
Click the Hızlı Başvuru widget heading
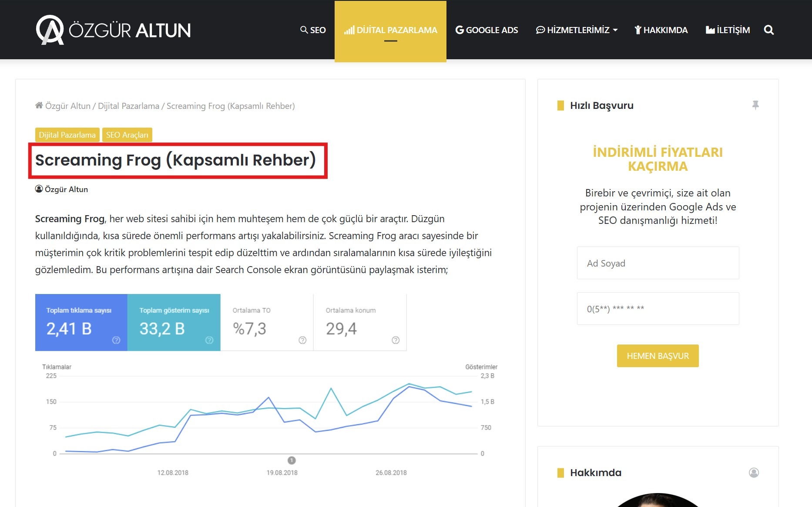602,105
